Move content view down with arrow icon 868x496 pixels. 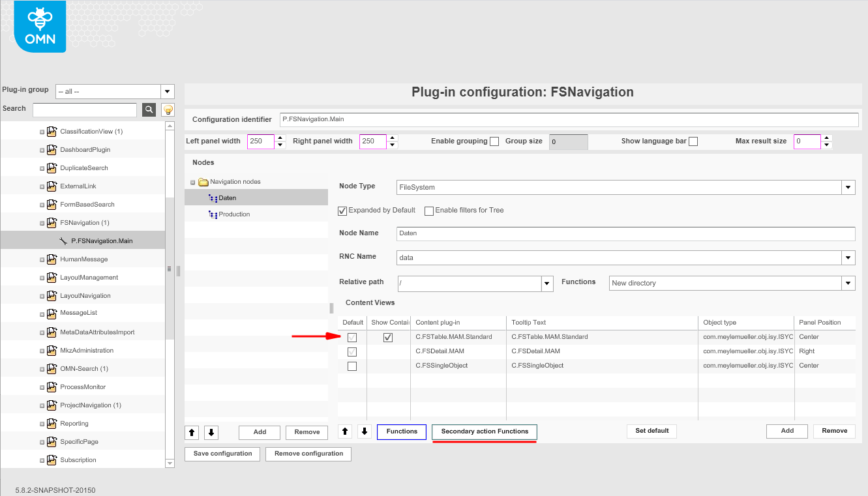point(365,431)
